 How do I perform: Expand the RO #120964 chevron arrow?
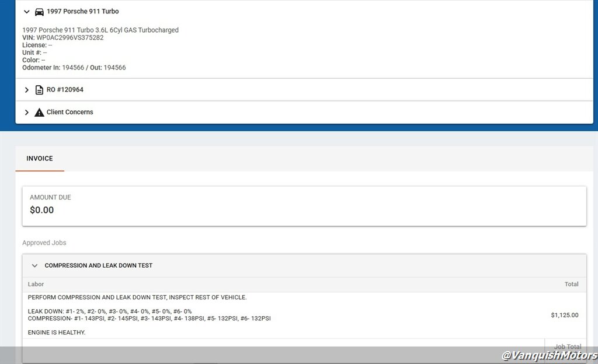(27, 90)
